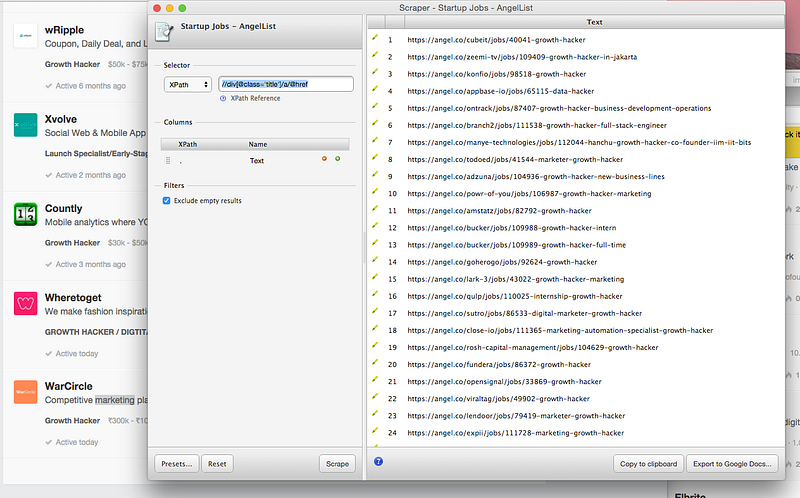Viewport: 800px width, 498px height.
Task: Select the ontrack business-development-operations URL
Action: tap(559, 108)
